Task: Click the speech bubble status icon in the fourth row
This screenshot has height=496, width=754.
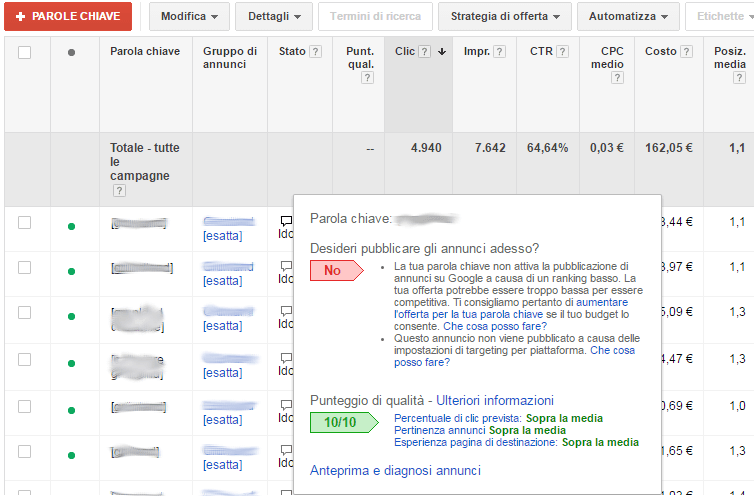Action: point(286,357)
